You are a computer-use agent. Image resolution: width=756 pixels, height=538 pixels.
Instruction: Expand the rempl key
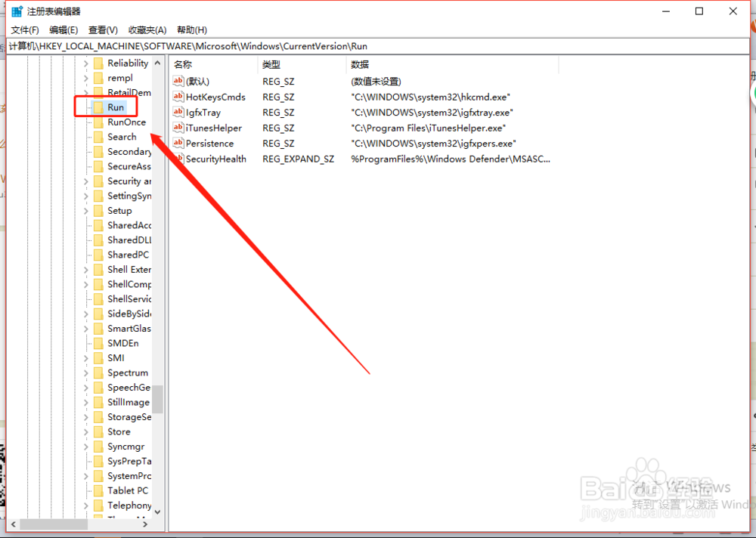(86, 78)
